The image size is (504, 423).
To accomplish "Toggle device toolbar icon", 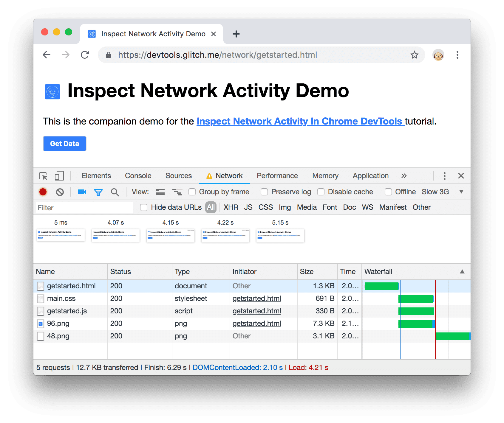I will click(x=59, y=176).
